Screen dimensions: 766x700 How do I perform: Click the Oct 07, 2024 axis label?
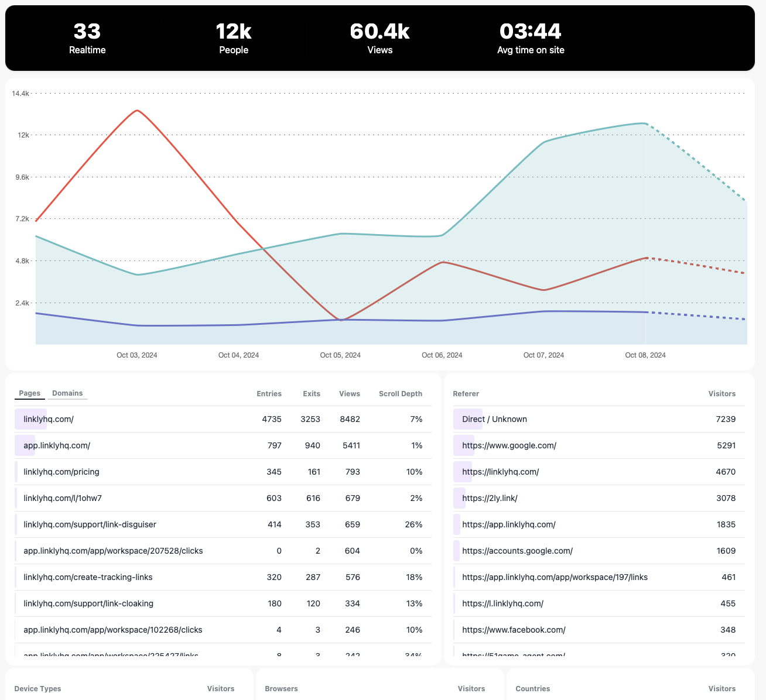point(543,355)
